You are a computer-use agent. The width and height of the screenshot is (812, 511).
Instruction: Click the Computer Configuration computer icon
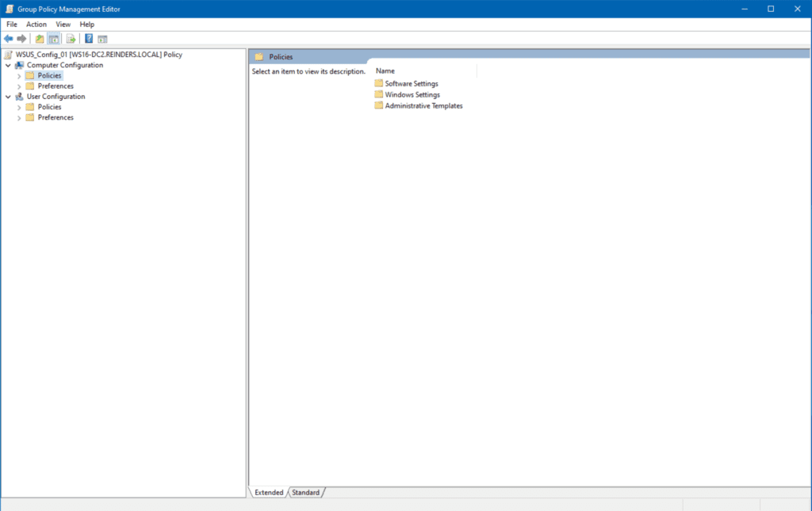(x=20, y=65)
